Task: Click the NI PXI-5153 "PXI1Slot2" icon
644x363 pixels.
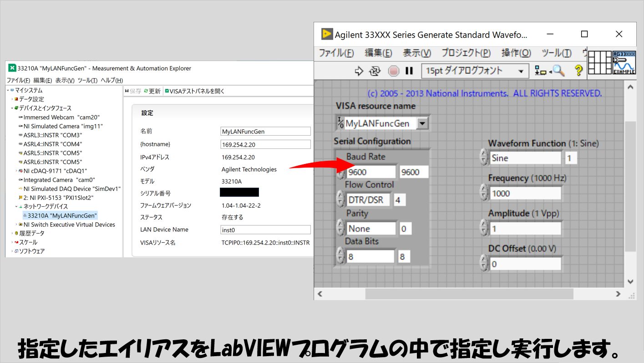Action: click(x=20, y=198)
